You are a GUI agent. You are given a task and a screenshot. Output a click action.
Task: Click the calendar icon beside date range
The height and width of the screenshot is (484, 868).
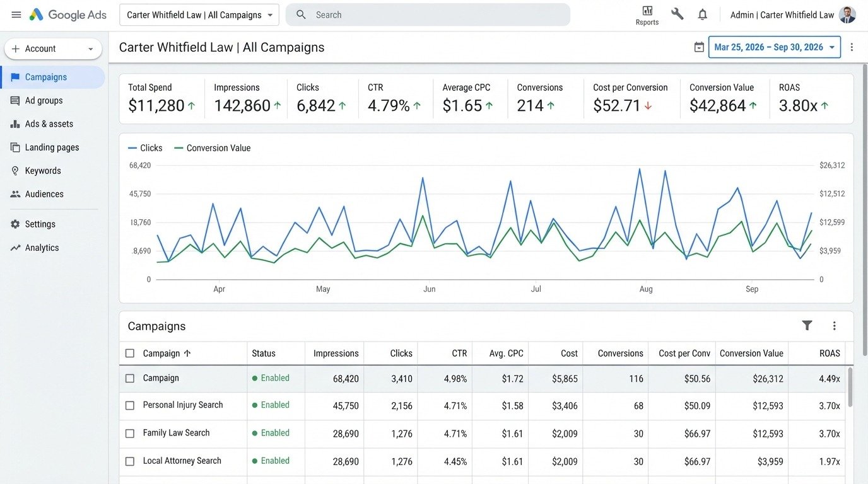point(699,47)
